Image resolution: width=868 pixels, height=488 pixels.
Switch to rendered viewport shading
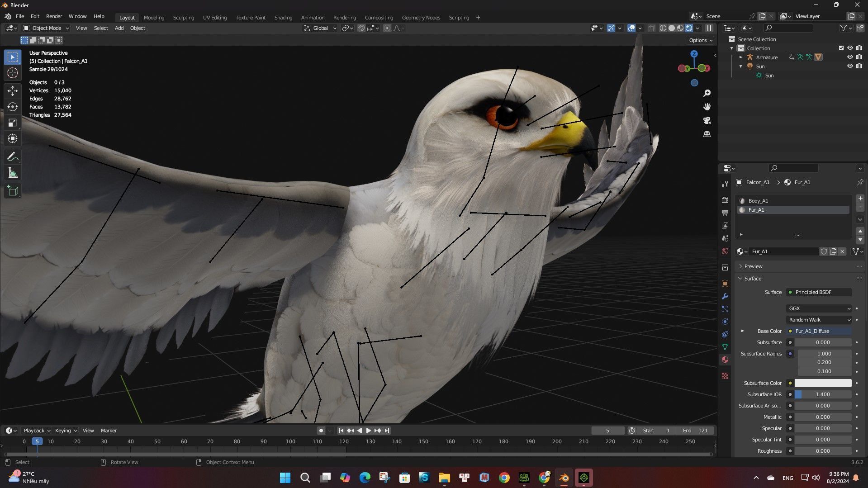click(x=689, y=28)
